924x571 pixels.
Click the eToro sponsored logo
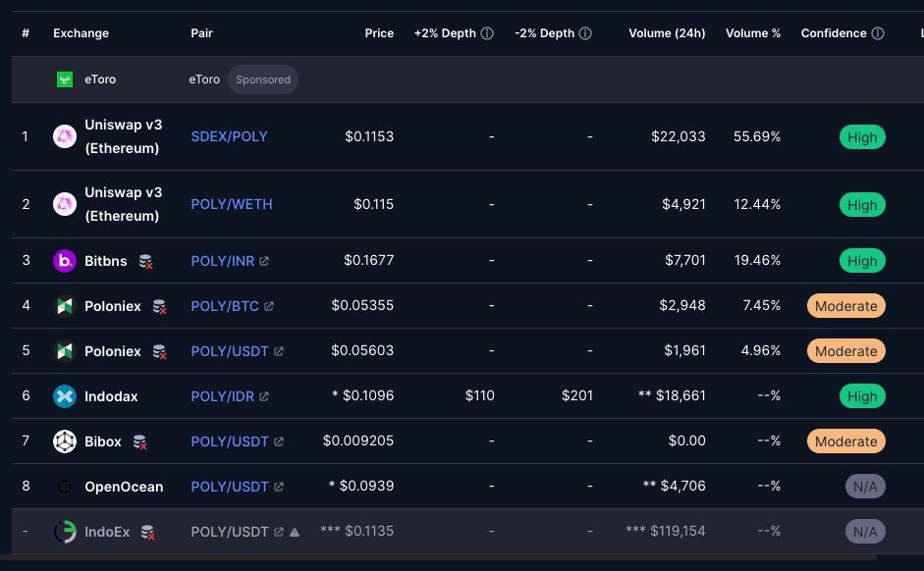[65, 79]
